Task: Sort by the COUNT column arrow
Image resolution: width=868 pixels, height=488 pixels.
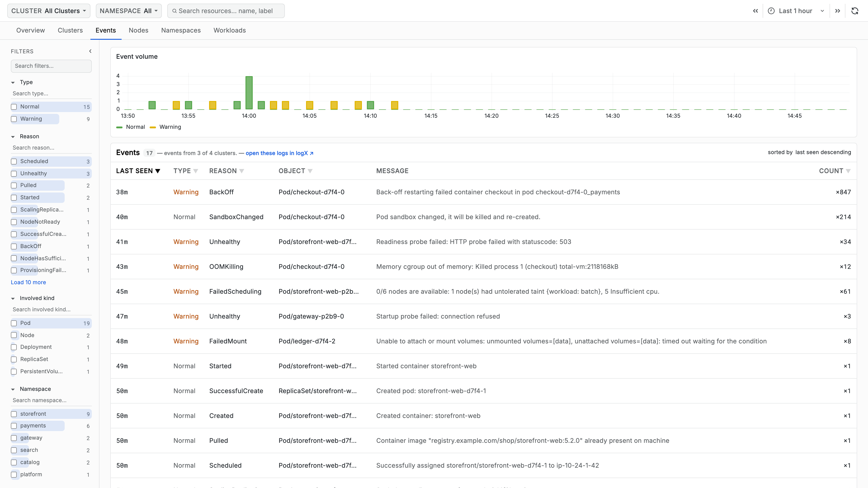Action: 848,171
